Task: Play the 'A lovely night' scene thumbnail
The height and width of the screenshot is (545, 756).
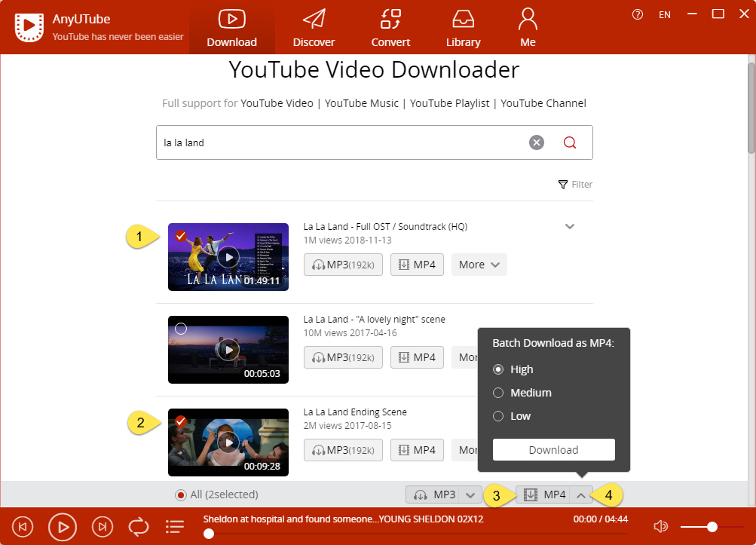Action: pyautogui.click(x=228, y=351)
